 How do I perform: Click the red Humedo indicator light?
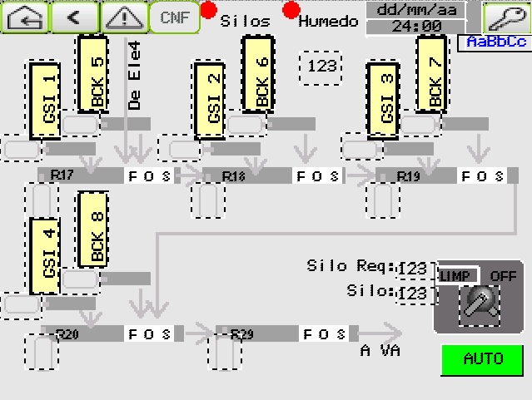[x=291, y=10]
